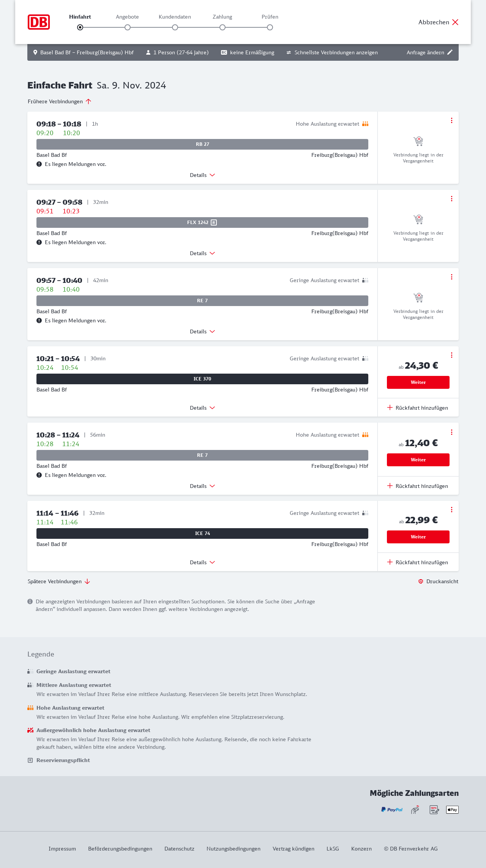Select the Zahlung step in progress bar
486x868 pixels.
(x=222, y=27)
